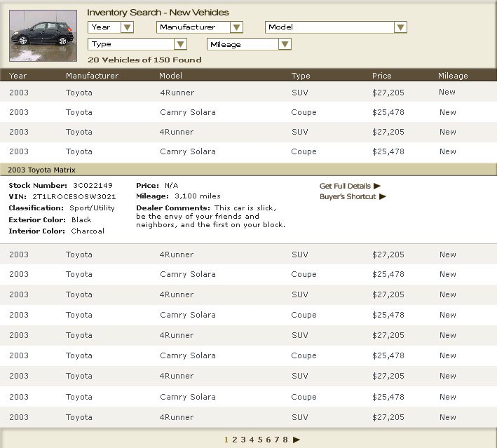Select current page 1 in pagination
This screenshot has width=497, height=448.
coord(226,440)
